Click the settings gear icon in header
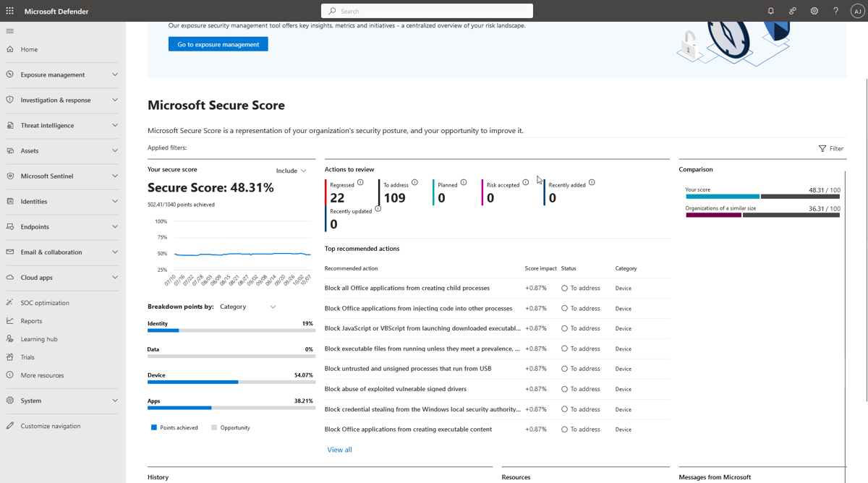Image resolution: width=868 pixels, height=483 pixels. coord(814,11)
